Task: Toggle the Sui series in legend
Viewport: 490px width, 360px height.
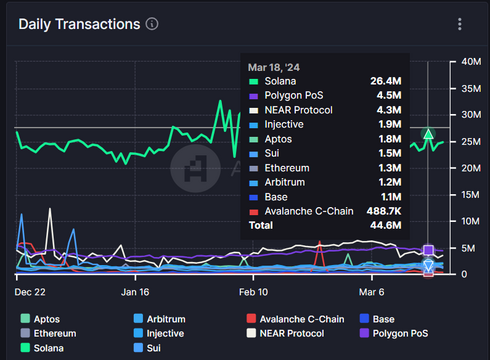Action: (x=147, y=348)
